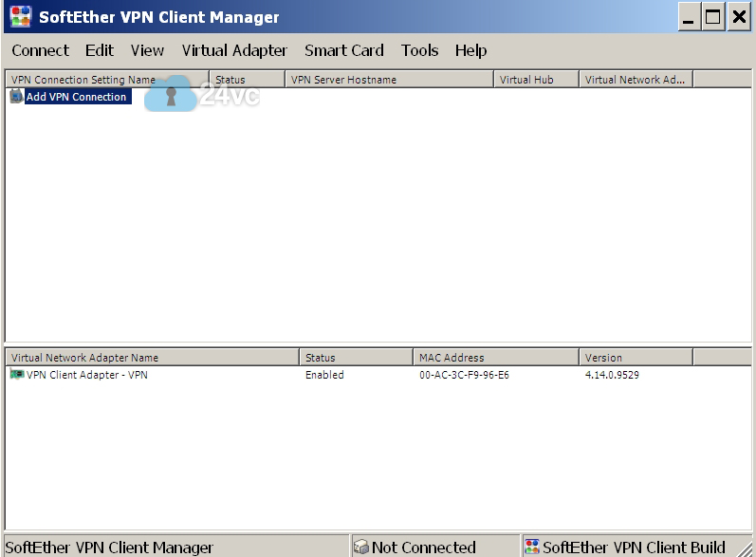Open the Connect menu
Image resolution: width=756 pixels, height=557 pixels.
pos(41,50)
